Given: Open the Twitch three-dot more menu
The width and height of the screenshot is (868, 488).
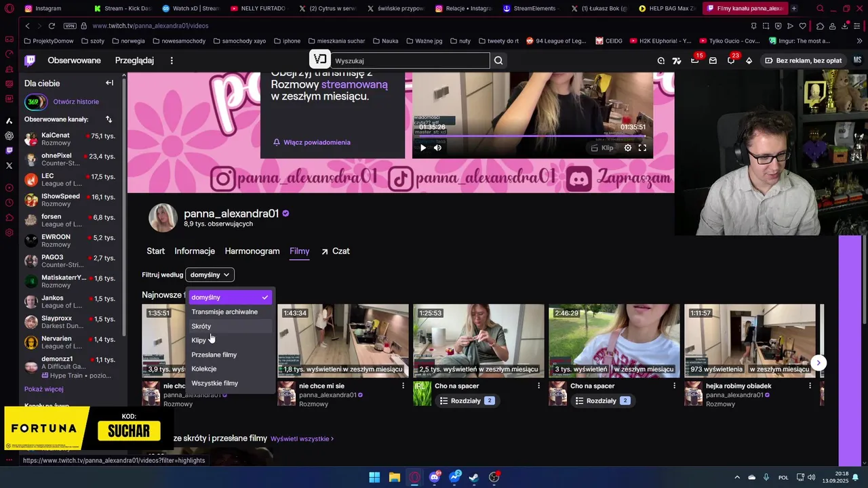Looking at the screenshot, I should [172, 60].
